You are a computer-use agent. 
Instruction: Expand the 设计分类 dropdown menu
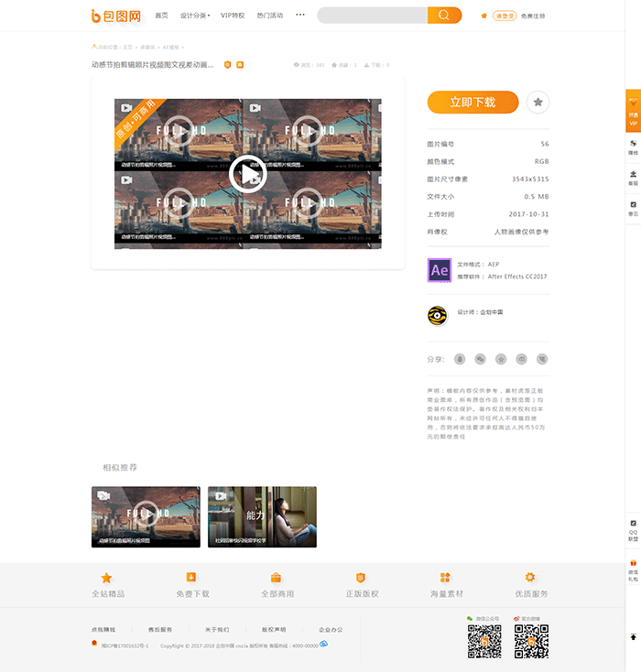(195, 16)
